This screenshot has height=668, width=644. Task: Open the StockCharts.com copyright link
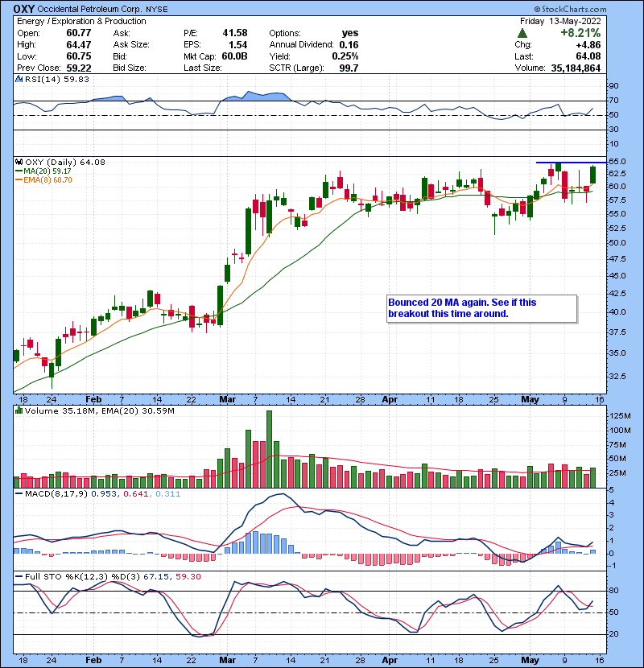click(570, 9)
